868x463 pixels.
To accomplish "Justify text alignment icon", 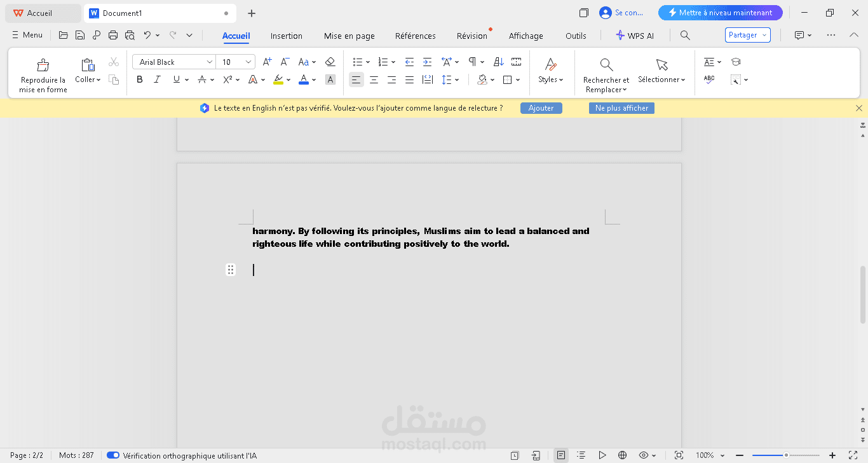I will click(410, 79).
